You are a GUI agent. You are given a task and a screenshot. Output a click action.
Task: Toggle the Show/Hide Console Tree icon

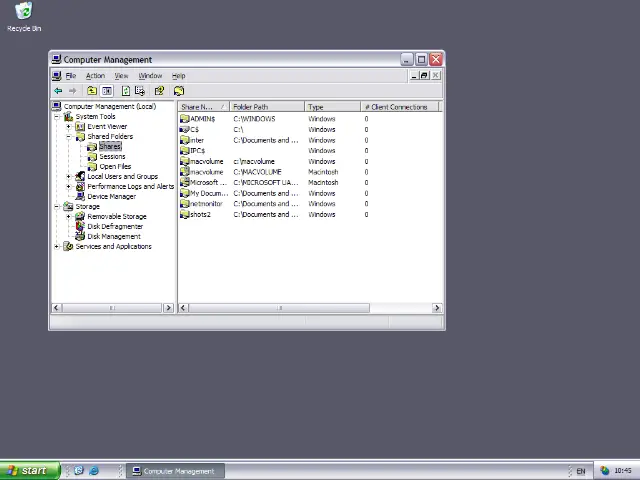107,91
